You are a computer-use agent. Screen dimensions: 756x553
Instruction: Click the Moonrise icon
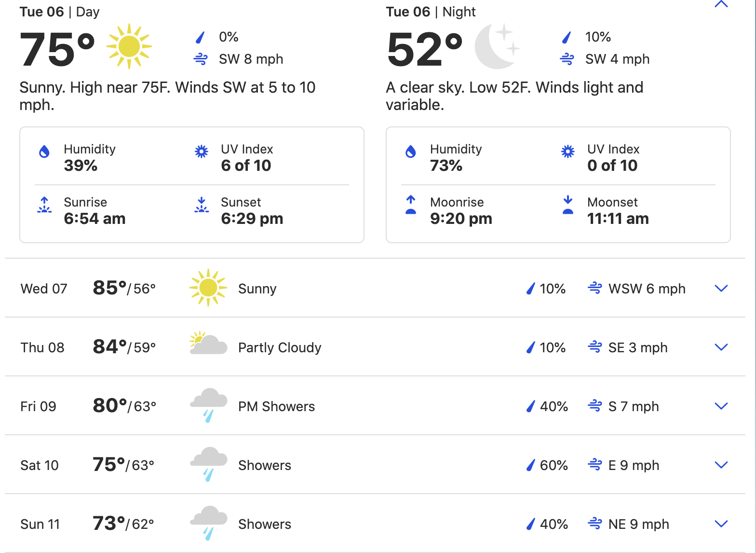[x=411, y=205]
